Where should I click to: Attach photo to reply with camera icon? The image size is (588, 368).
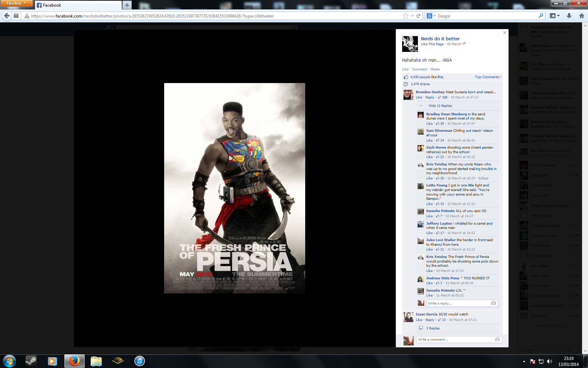pyautogui.click(x=493, y=303)
